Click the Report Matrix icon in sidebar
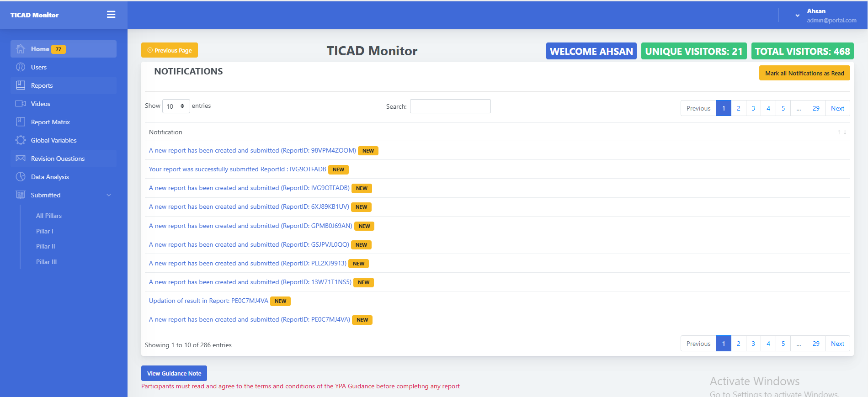Viewport: 868px width, 397px height. tap(21, 122)
